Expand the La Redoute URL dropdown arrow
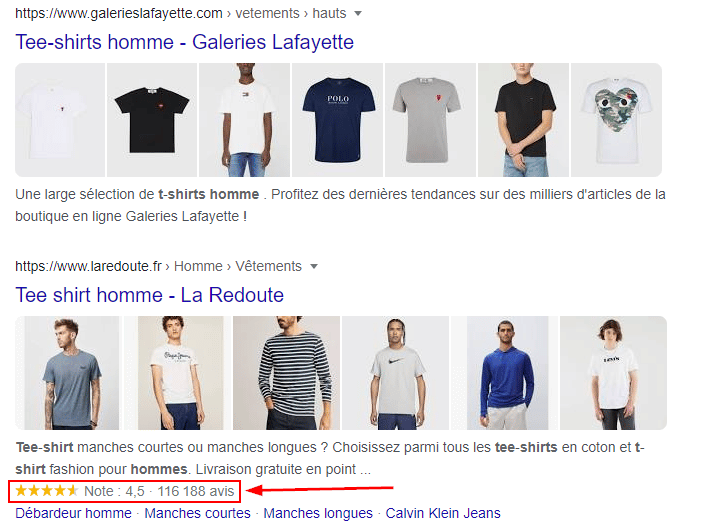This screenshot has height=531, width=711. [x=313, y=267]
